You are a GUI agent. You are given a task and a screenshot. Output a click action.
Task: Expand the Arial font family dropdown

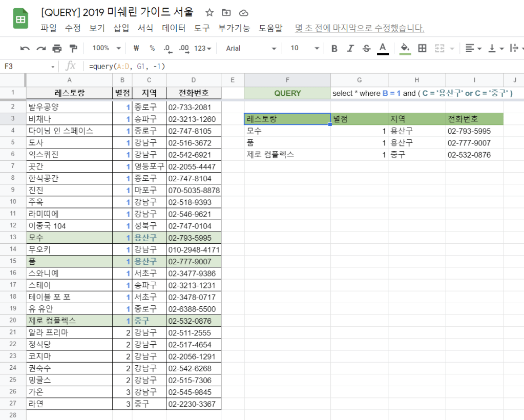(251, 48)
